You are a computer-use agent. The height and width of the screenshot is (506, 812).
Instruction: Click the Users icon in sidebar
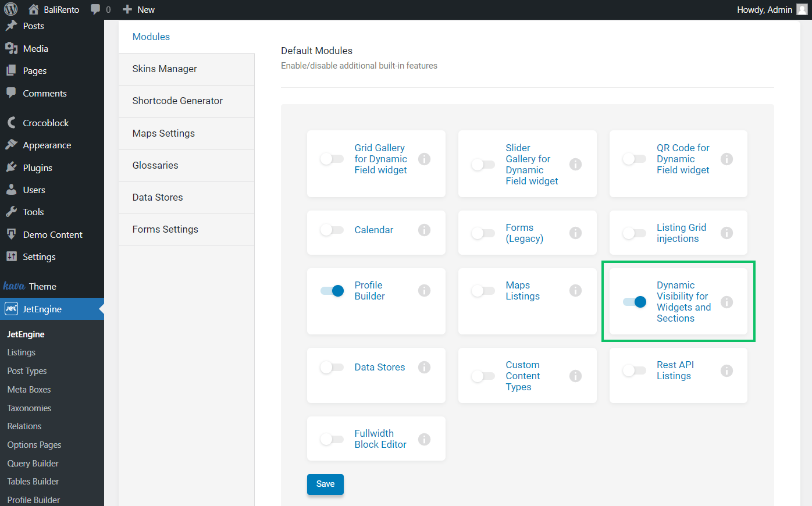11,190
